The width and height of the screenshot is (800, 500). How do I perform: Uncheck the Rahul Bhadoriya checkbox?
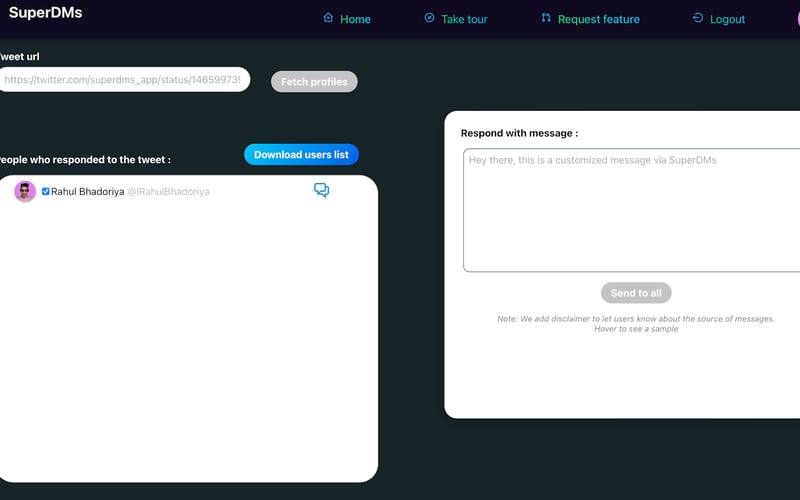[45, 191]
